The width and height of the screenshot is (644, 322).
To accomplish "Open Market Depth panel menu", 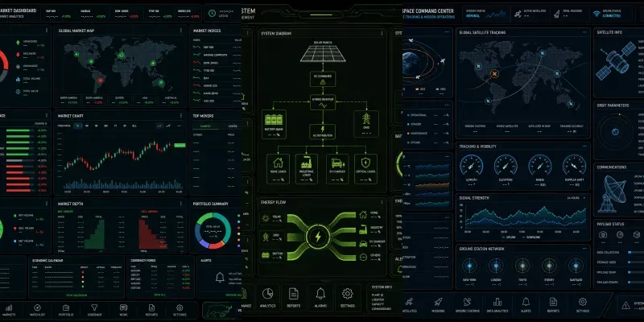I will 180,204.
